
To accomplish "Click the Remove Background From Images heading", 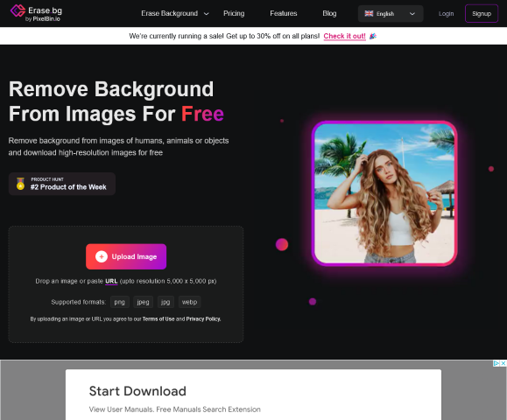I will click(116, 101).
